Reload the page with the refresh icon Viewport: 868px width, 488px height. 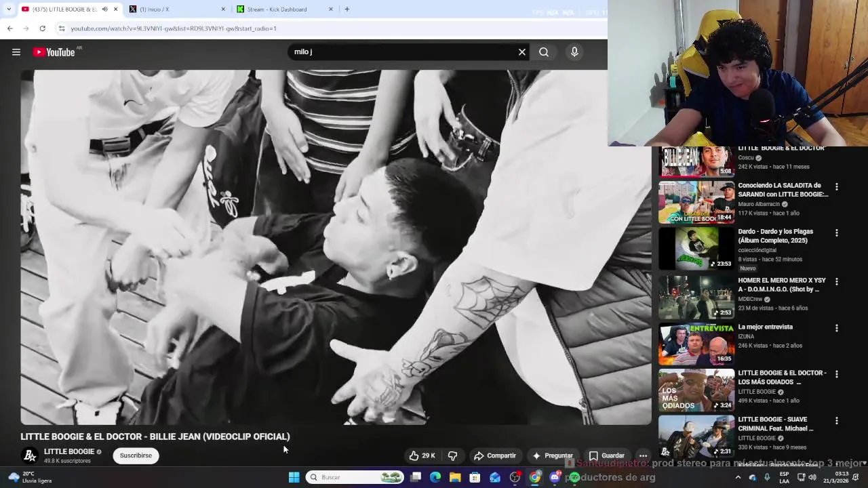[42, 28]
